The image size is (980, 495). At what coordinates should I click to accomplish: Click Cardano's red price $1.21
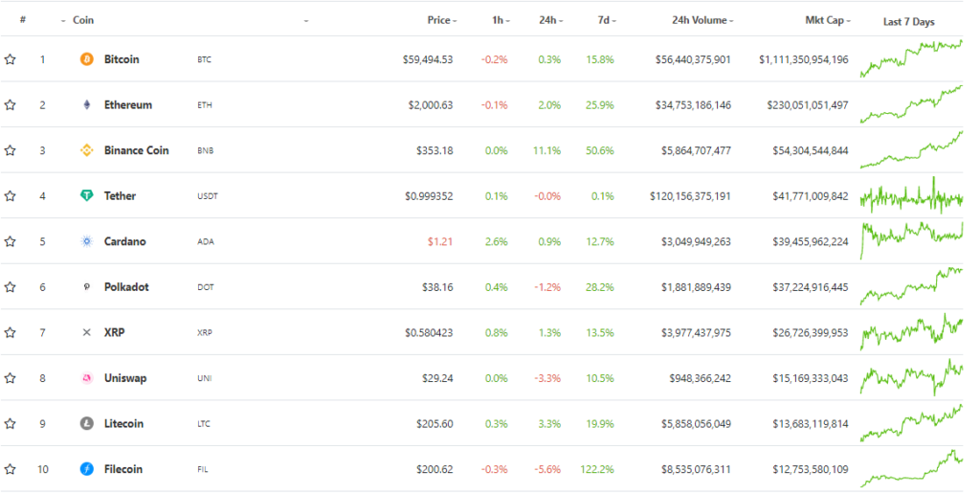(x=440, y=241)
